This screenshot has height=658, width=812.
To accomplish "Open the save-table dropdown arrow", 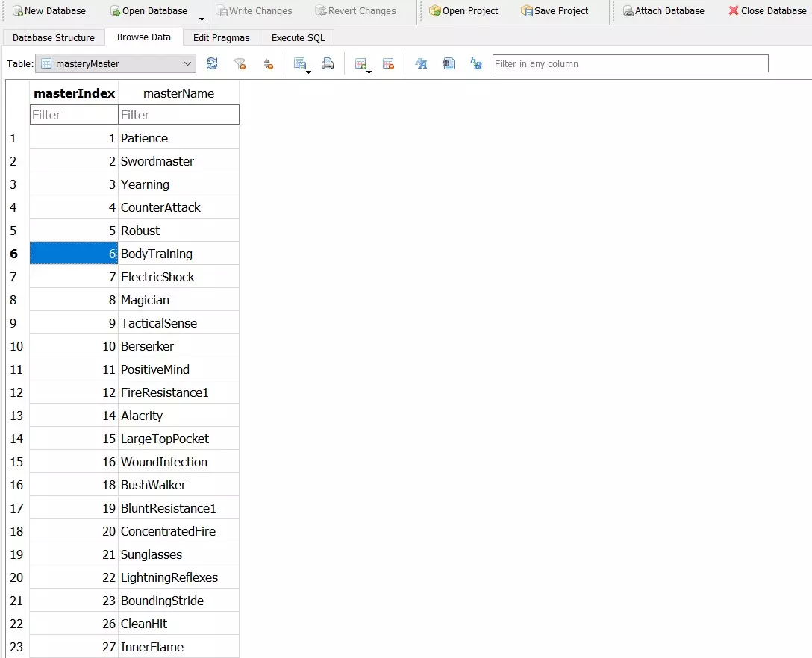I will click(x=309, y=72).
